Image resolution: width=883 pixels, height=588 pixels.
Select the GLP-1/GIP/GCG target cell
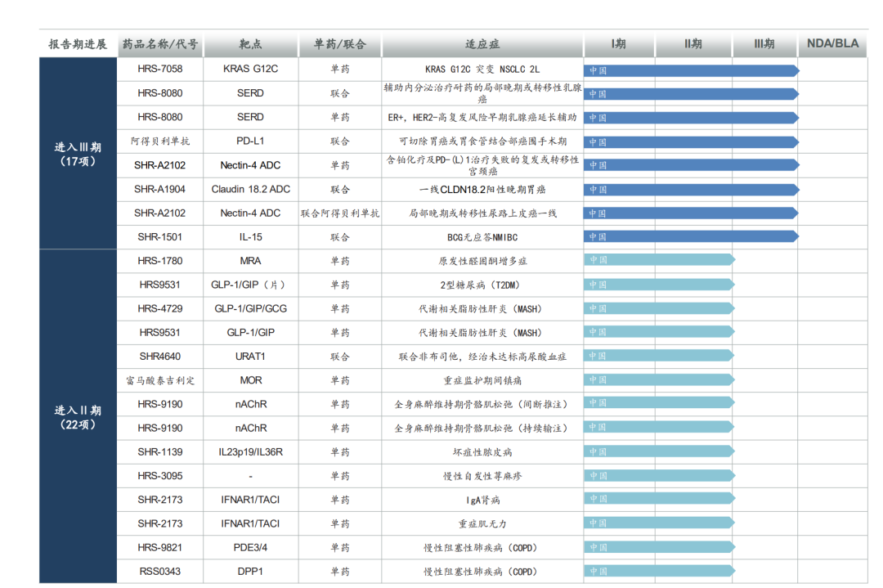pyautogui.click(x=251, y=308)
